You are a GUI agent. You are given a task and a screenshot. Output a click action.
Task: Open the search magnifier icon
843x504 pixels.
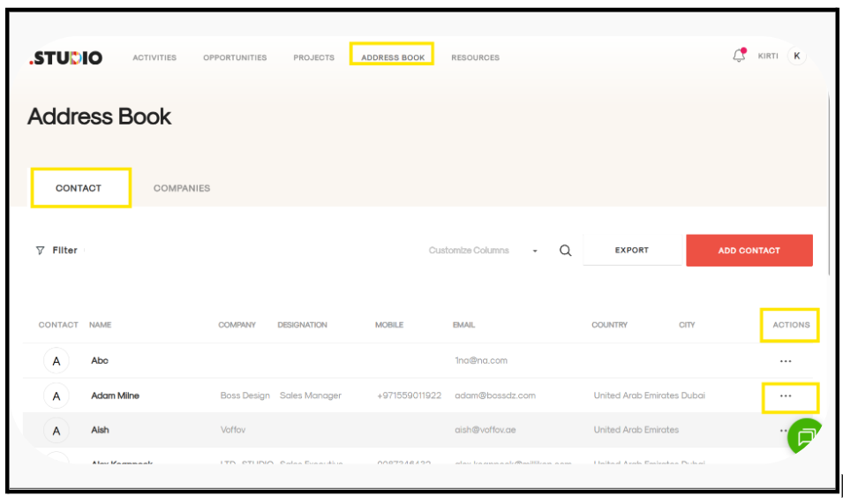click(566, 251)
